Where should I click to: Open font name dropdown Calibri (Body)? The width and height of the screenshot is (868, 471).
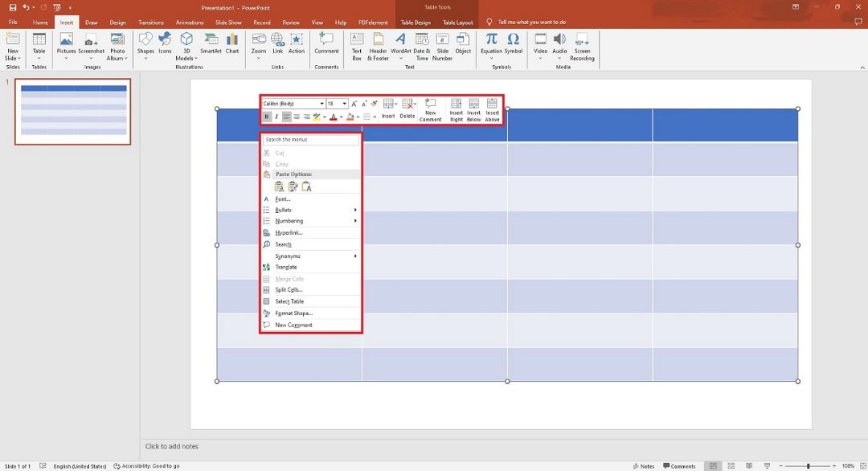click(x=321, y=104)
